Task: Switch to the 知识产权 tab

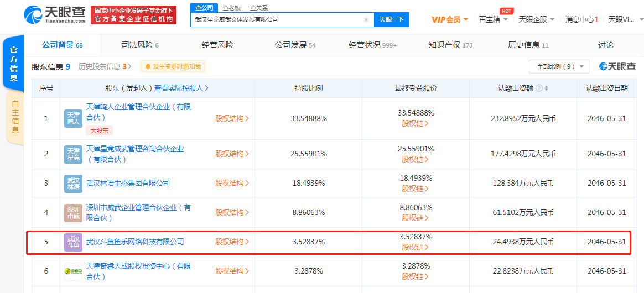Action: coord(450,45)
